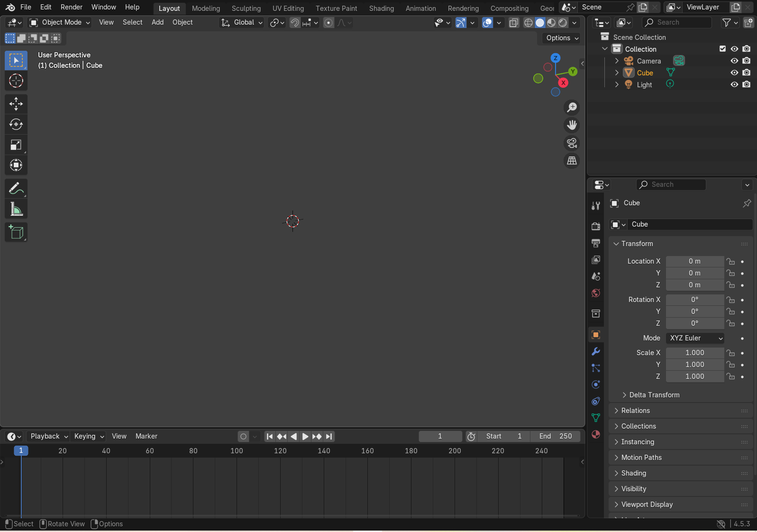Open the Object Constraints properties tab
Screen dimensions: 757x532
pos(596,401)
